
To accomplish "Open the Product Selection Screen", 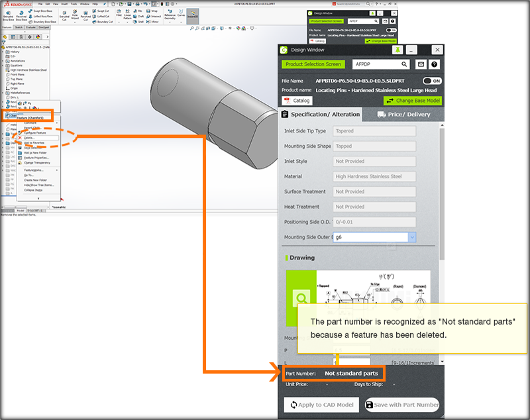I will click(x=313, y=64).
